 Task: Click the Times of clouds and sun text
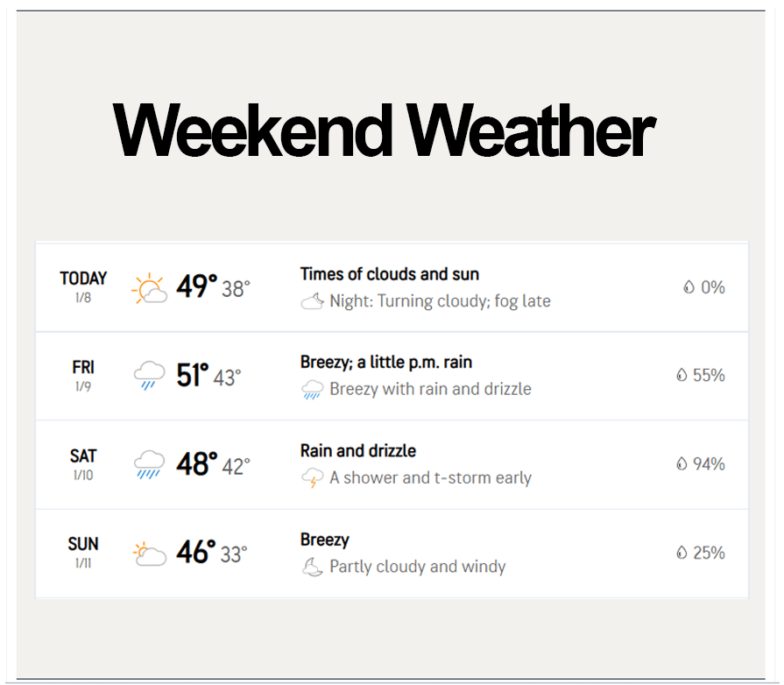389,274
